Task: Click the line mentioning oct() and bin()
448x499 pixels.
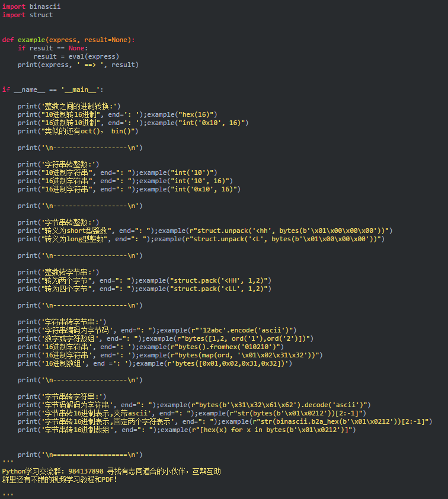Action: point(78,131)
